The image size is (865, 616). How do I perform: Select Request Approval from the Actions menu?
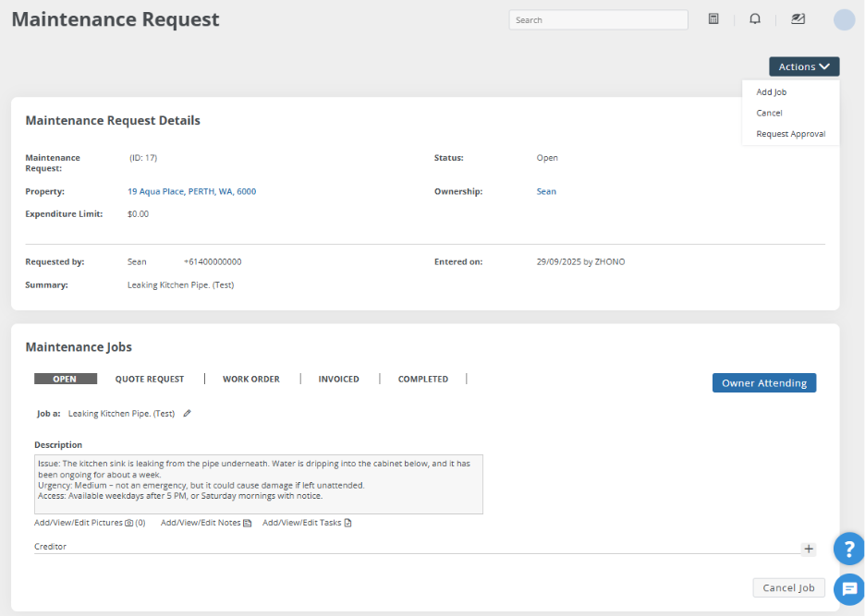[x=790, y=134]
